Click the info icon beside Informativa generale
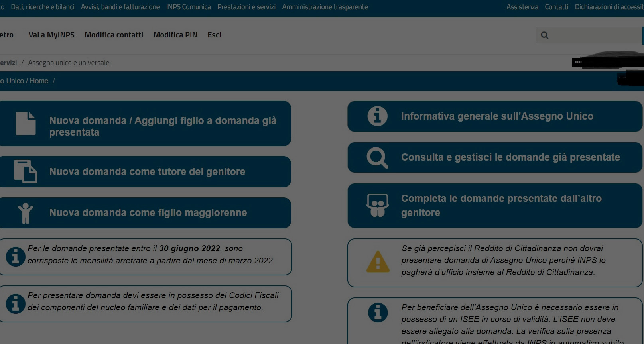Viewport: 644px width, 344px height. [377, 116]
